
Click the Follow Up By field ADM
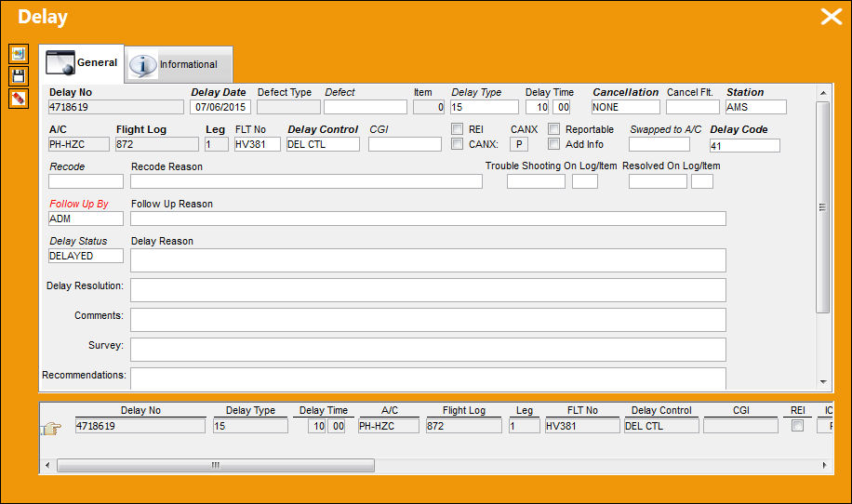[x=86, y=219]
